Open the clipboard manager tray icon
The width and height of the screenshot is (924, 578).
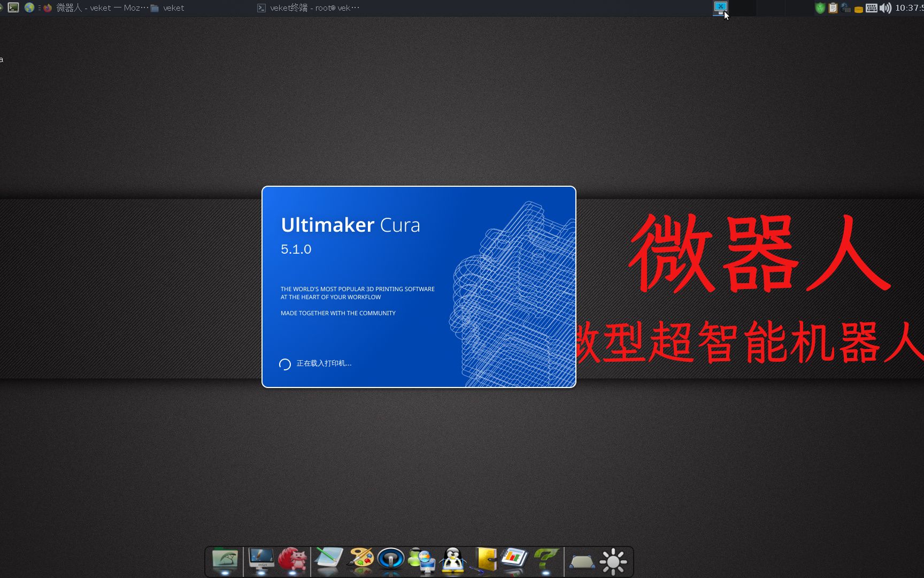pos(833,7)
